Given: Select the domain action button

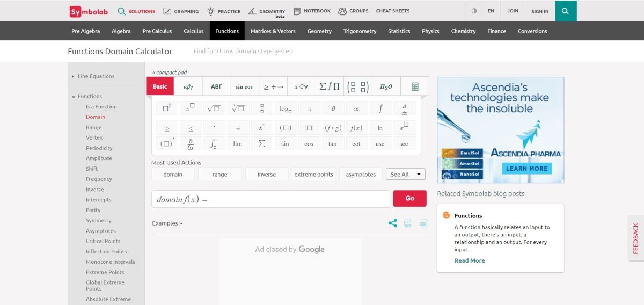Looking at the screenshot, I should (x=173, y=175).
